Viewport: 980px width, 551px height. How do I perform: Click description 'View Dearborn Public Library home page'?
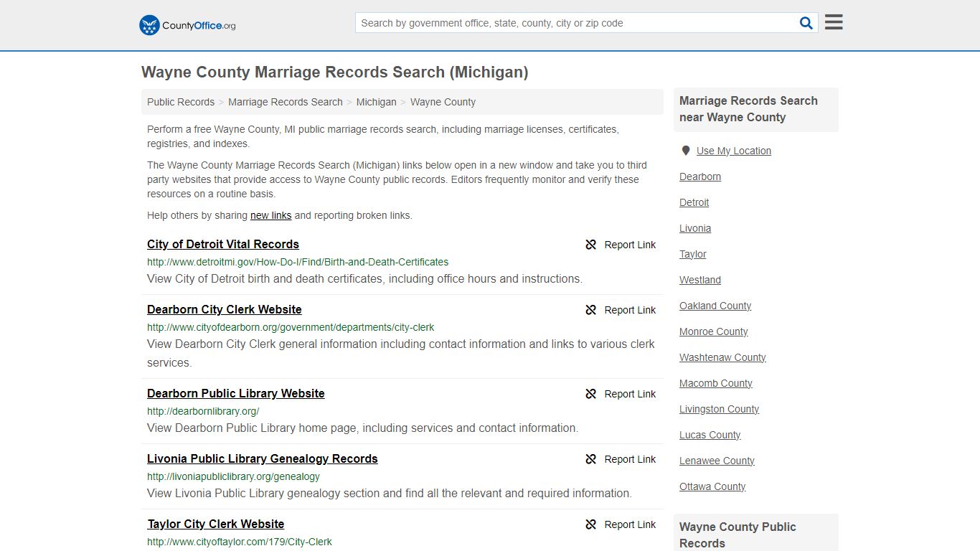point(362,428)
